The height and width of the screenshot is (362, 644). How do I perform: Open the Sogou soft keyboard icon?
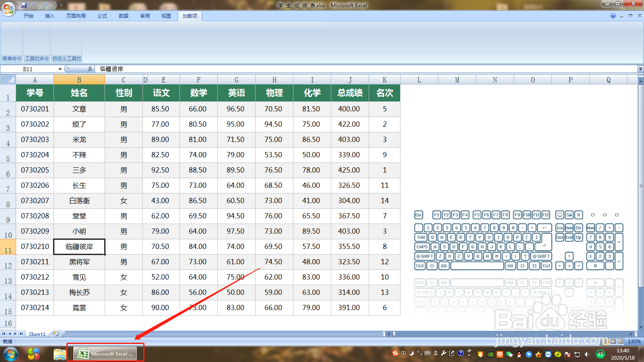click(x=427, y=353)
